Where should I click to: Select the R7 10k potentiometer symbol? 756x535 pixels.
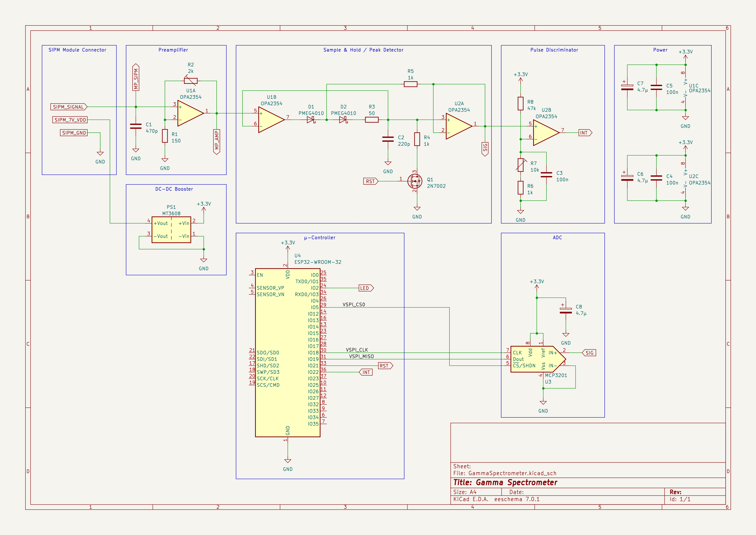521,165
